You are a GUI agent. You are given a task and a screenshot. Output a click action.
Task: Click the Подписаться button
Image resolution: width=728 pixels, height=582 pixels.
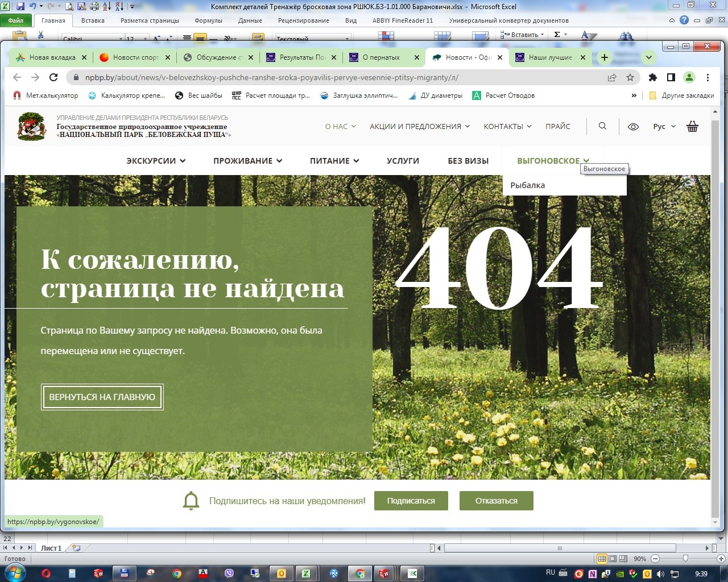(x=411, y=501)
